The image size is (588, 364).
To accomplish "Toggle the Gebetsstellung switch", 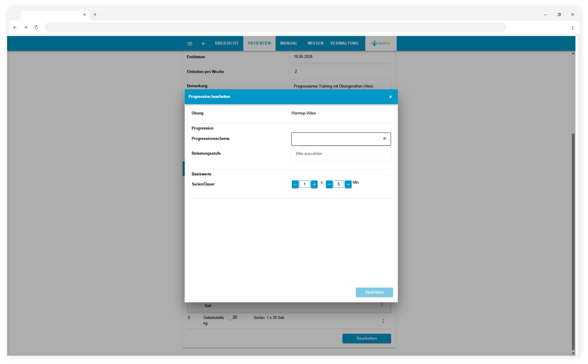I will coord(233,318).
